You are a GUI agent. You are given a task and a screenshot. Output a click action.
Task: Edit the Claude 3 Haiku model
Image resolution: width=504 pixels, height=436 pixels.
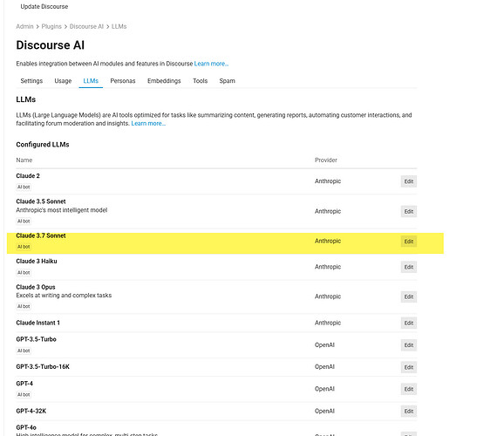point(409,267)
